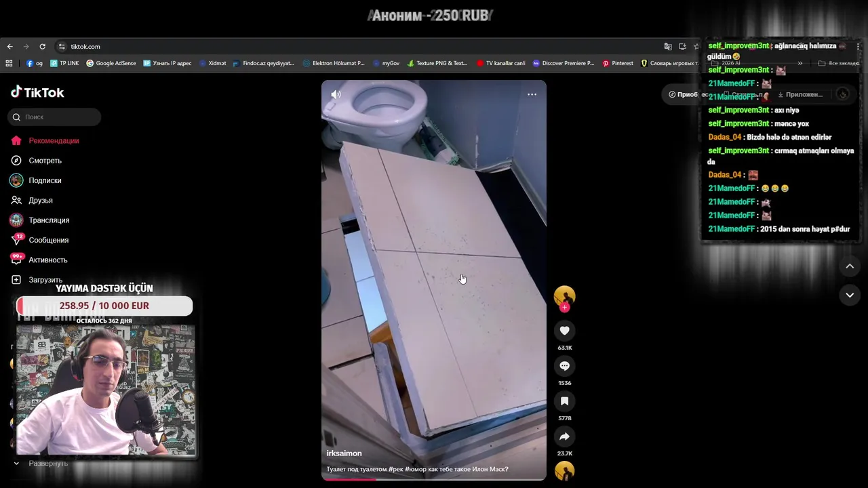Click the #рек hashtag in caption
Image resolution: width=868 pixels, height=488 pixels.
coord(396,469)
